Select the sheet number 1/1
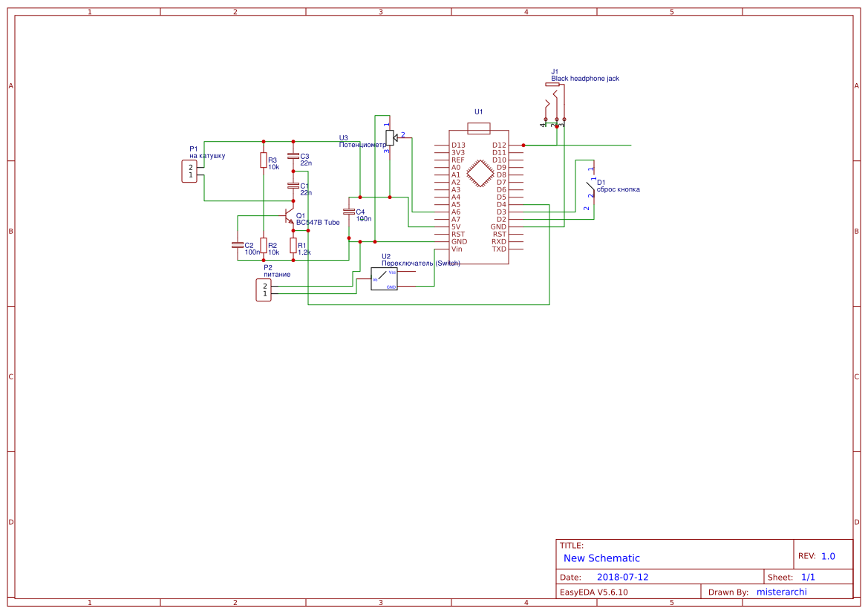 [808, 577]
